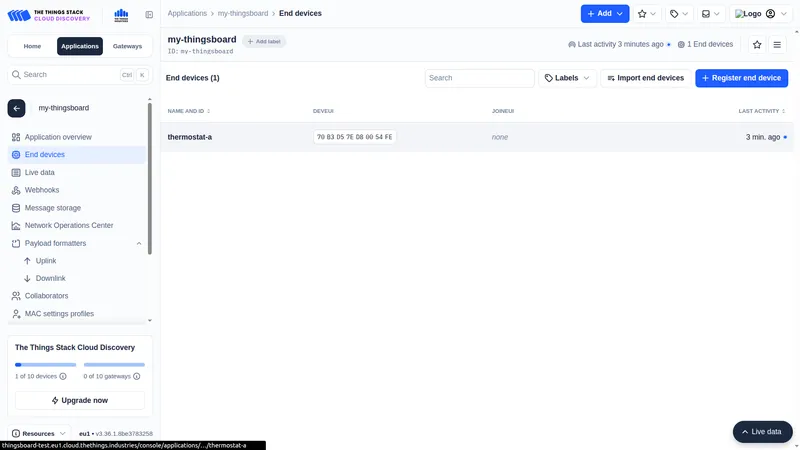
Task: Click Import end devices button
Action: click(645, 78)
